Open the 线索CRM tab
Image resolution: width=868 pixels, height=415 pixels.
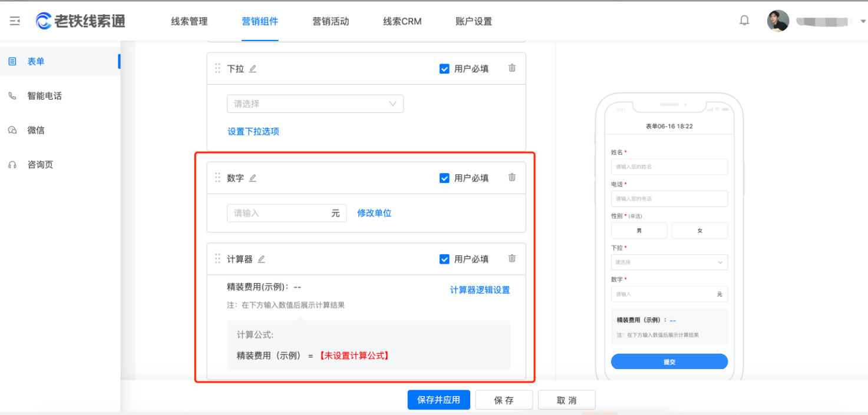tap(401, 21)
